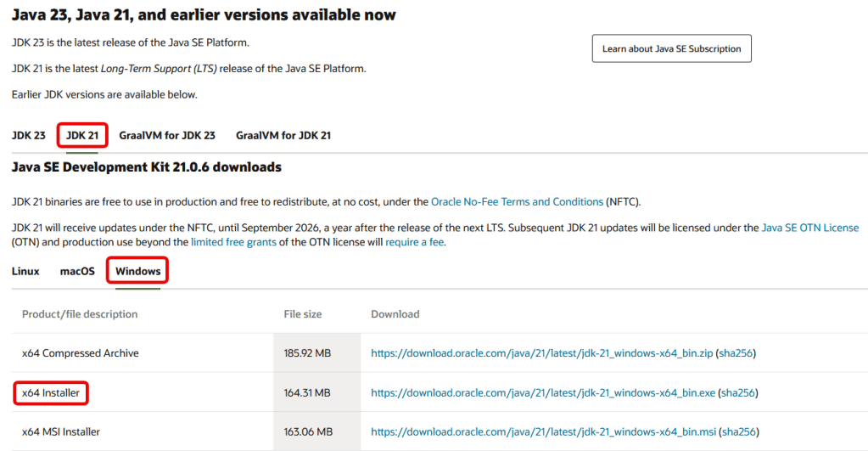Click the x64 Compressed Archive row label
The height and width of the screenshot is (451, 868).
[80, 353]
